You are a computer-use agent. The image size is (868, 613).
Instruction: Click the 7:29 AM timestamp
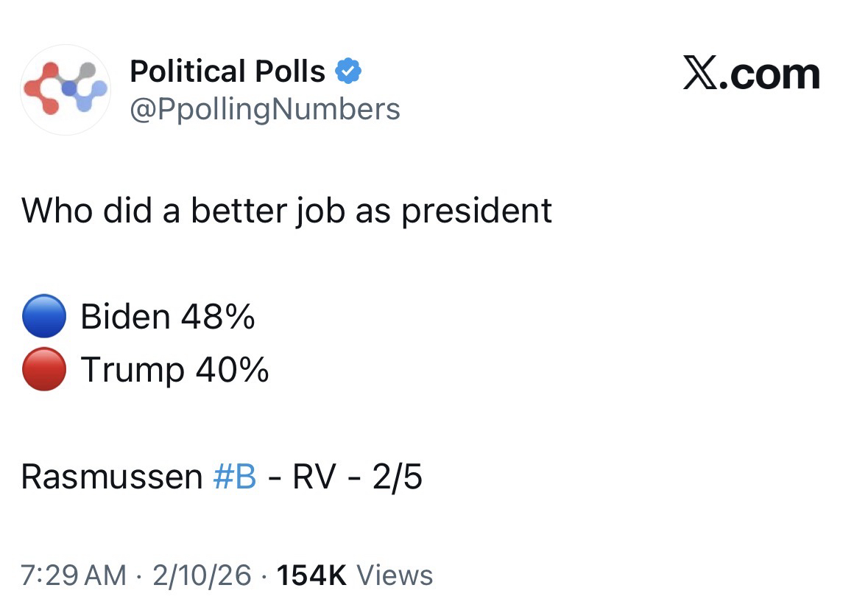[x=74, y=575]
